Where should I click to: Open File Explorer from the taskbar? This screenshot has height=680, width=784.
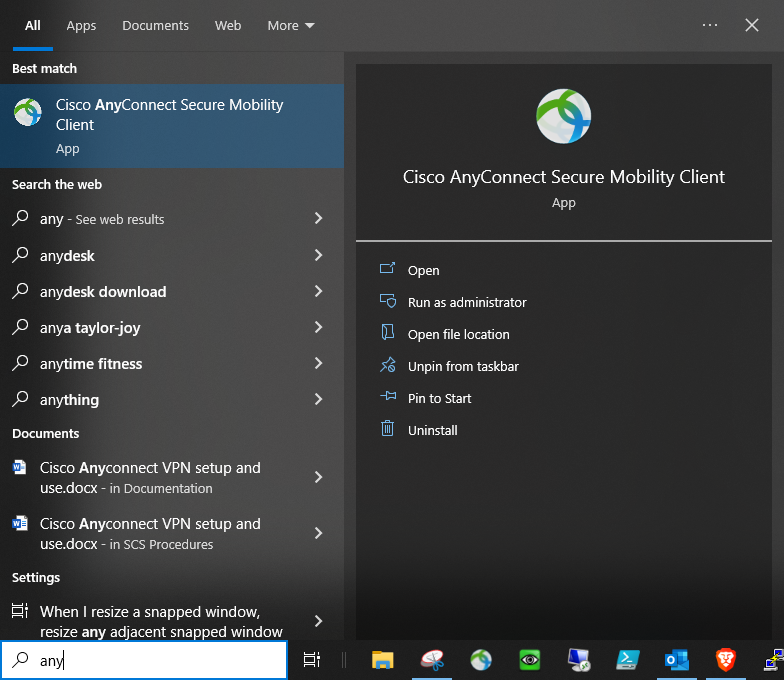coord(382,660)
